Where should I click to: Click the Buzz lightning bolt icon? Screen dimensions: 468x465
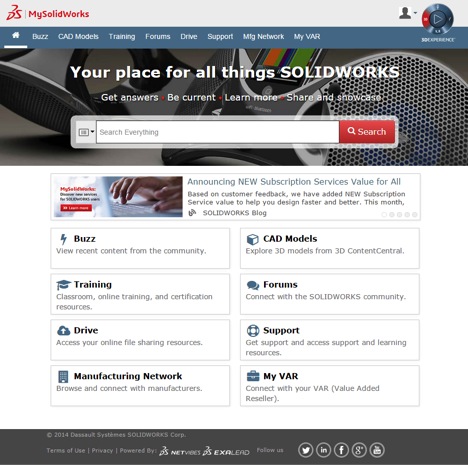(63, 239)
